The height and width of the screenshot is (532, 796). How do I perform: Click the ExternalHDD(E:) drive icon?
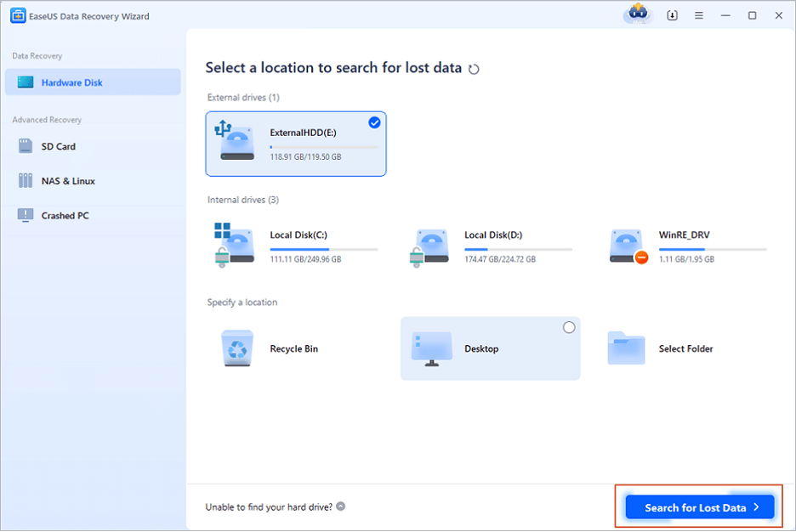[235, 140]
